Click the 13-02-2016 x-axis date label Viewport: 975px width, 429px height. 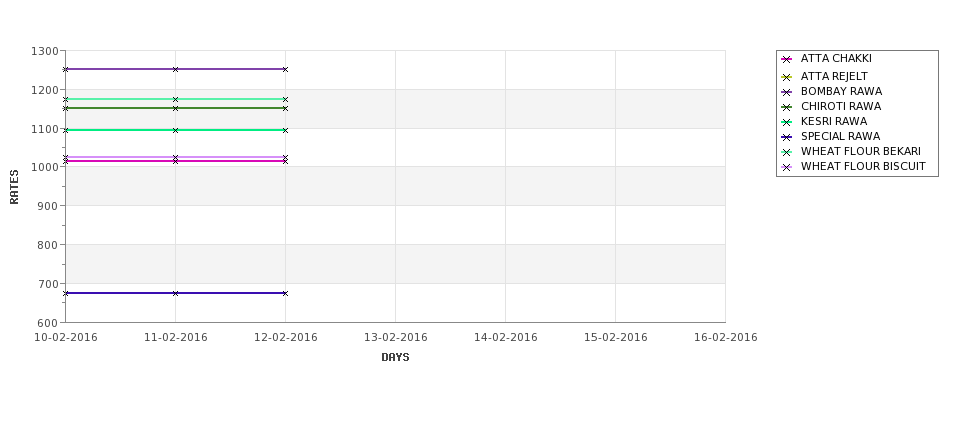click(x=395, y=338)
